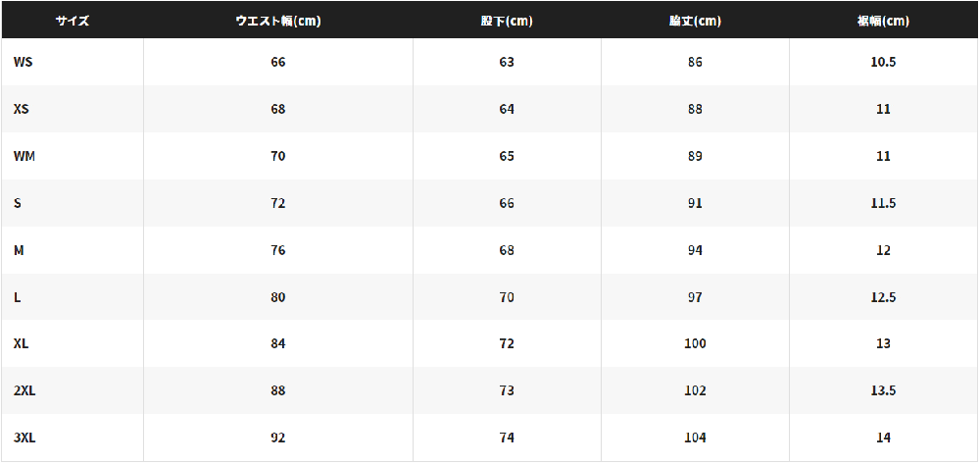The image size is (980, 464).
Task: Select the 脇丈(cm) header cell
Action: pos(695,21)
